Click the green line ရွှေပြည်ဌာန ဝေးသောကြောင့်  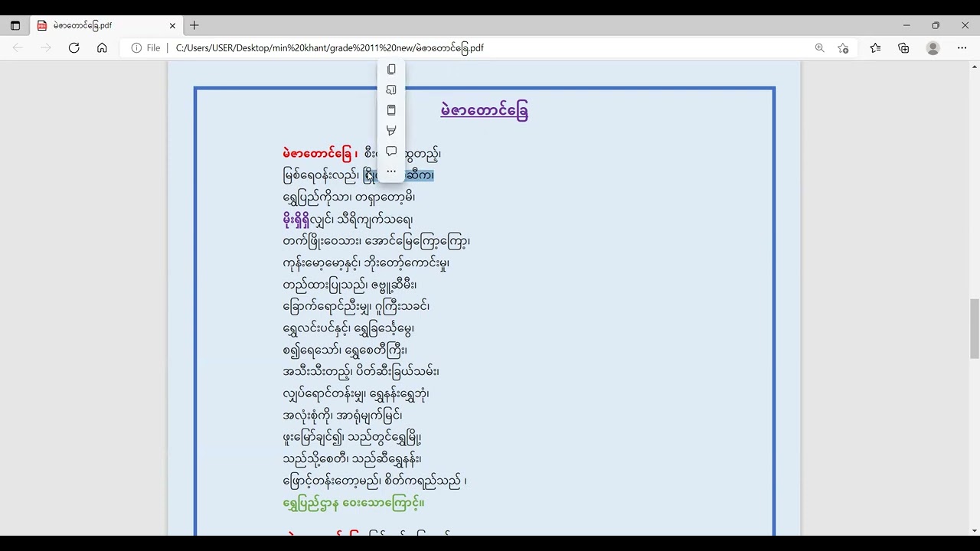[354, 503]
